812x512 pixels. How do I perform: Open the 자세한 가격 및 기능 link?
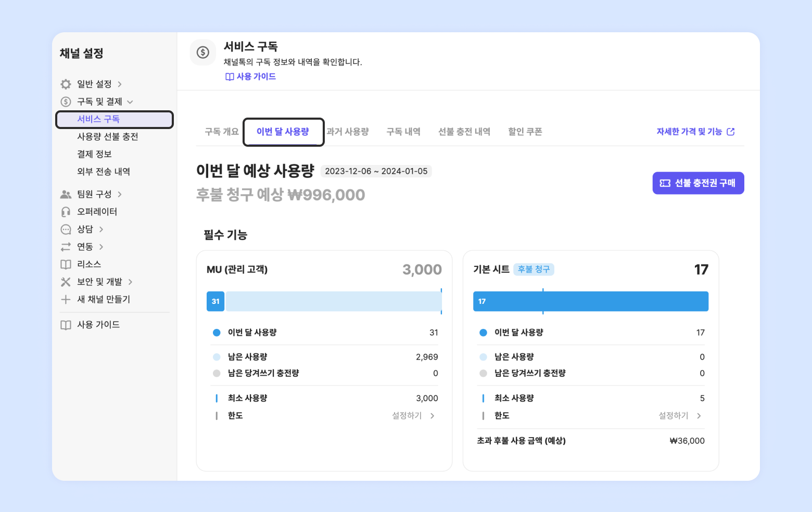tap(695, 132)
